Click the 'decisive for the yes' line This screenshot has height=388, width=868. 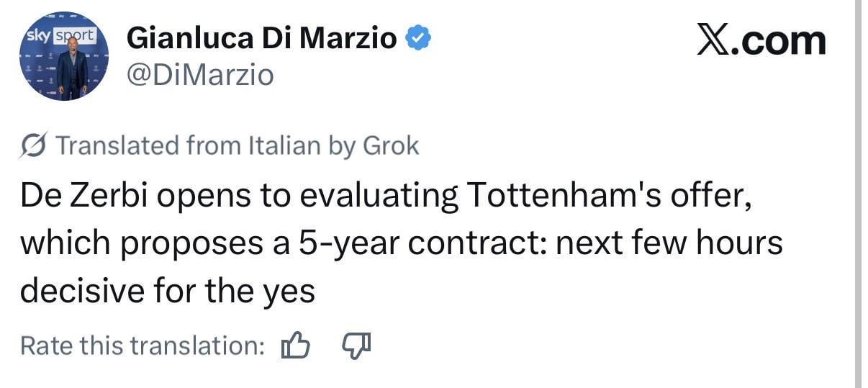[x=167, y=291]
